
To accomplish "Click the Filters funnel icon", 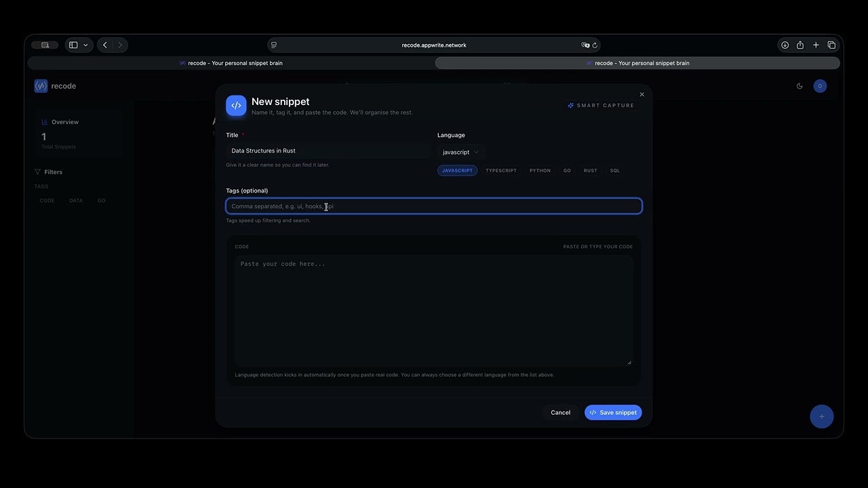I will point(37,172).
